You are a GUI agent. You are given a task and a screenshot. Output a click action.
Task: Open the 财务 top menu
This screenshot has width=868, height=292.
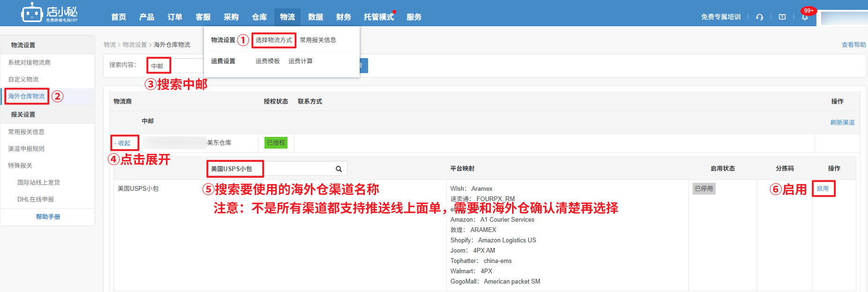click(x=344, y=17)
